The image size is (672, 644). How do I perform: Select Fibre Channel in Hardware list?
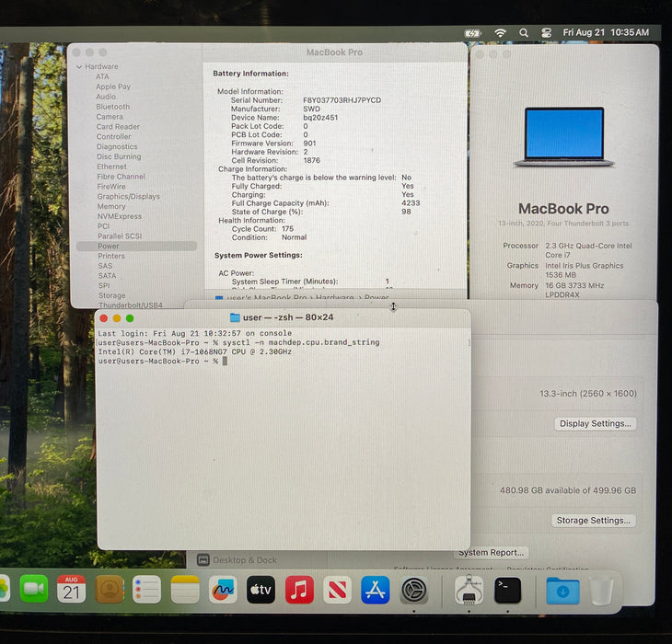tap(121, 177)
